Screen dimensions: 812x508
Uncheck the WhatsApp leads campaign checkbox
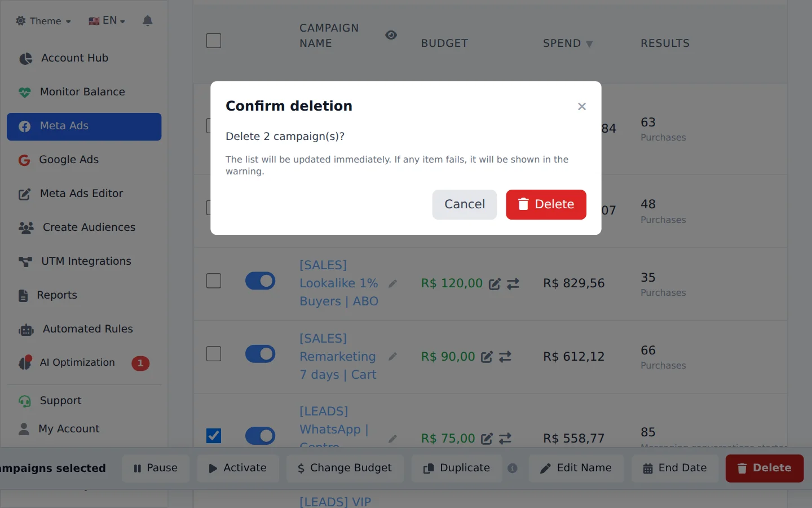[214, 436]
